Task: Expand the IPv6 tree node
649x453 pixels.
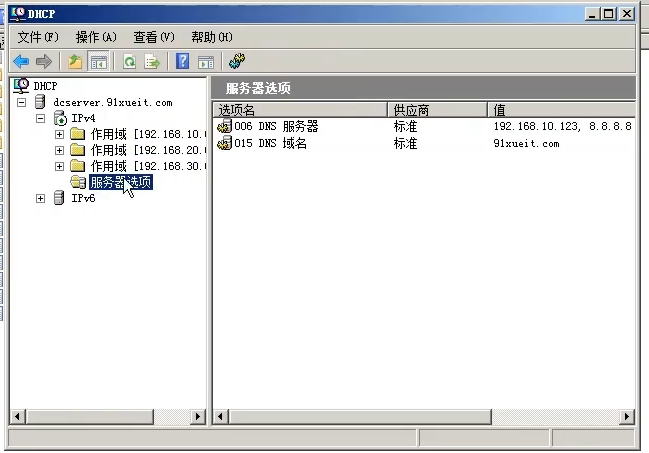Action: click(x=41, y=198)
